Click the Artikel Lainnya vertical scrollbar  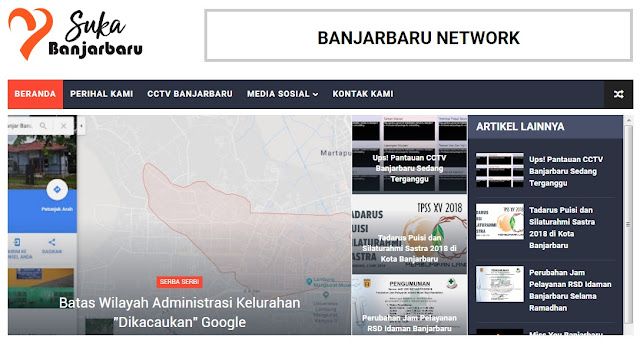(628, 224)
